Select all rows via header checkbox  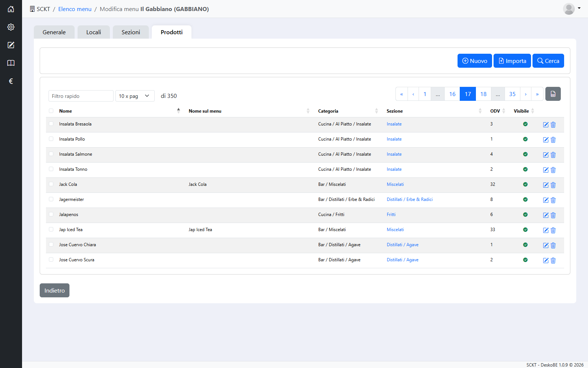51,111
